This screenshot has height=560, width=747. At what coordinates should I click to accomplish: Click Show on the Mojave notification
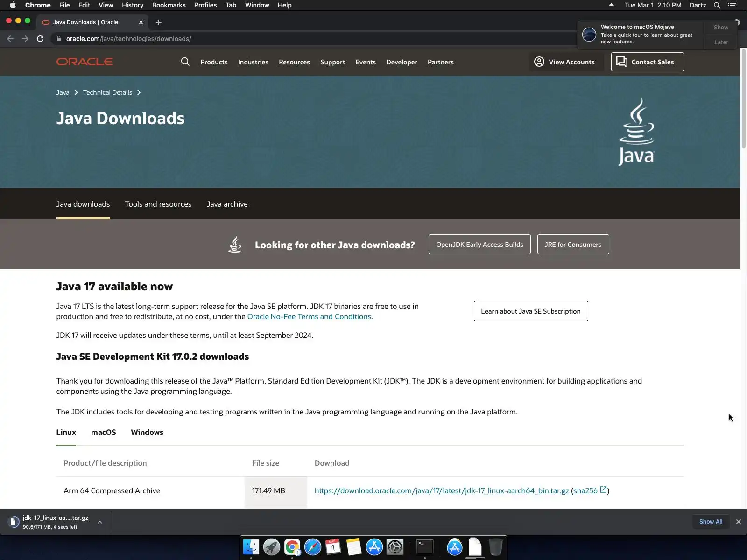click(721, 28)
